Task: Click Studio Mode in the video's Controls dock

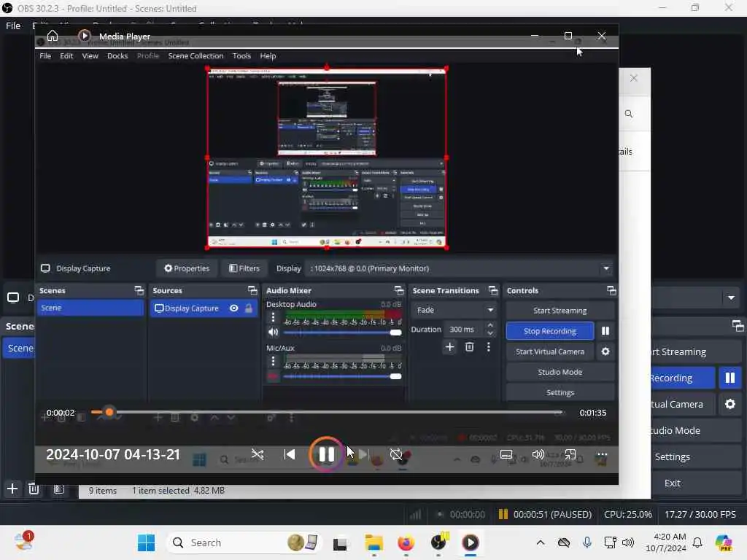Action: coord(560,372)
